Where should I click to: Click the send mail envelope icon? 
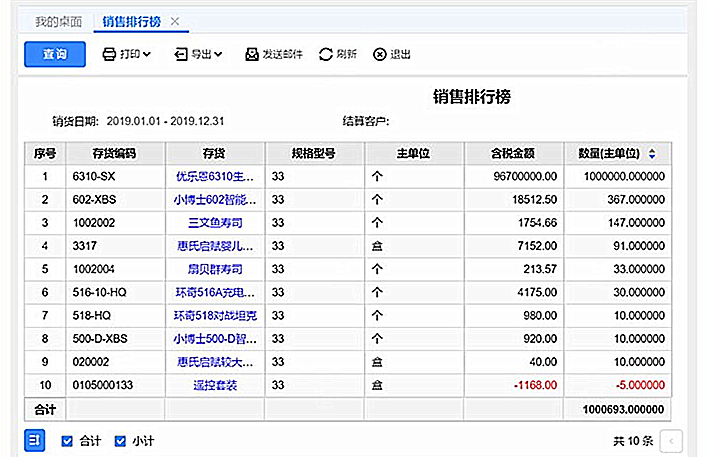tap(251, 55)
